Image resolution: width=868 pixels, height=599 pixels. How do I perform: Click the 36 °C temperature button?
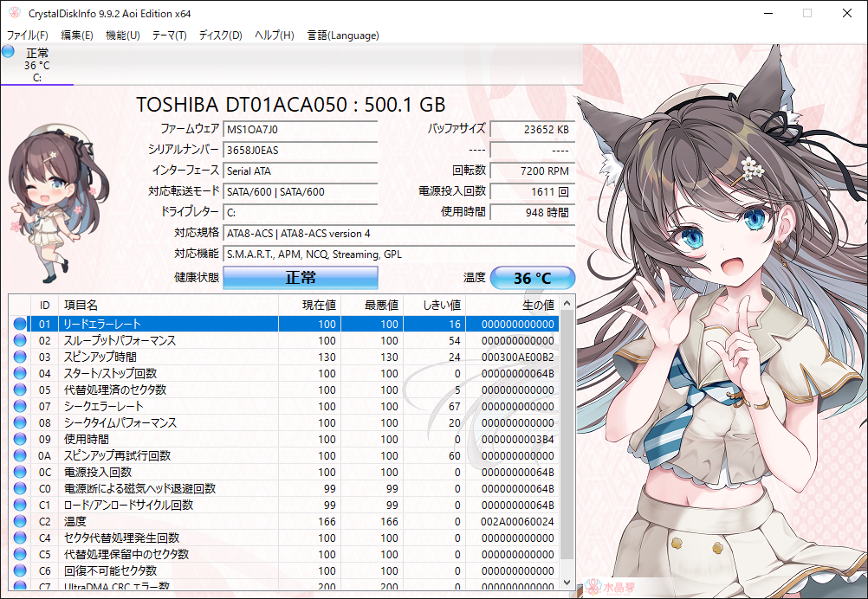[x=533, y=278]
